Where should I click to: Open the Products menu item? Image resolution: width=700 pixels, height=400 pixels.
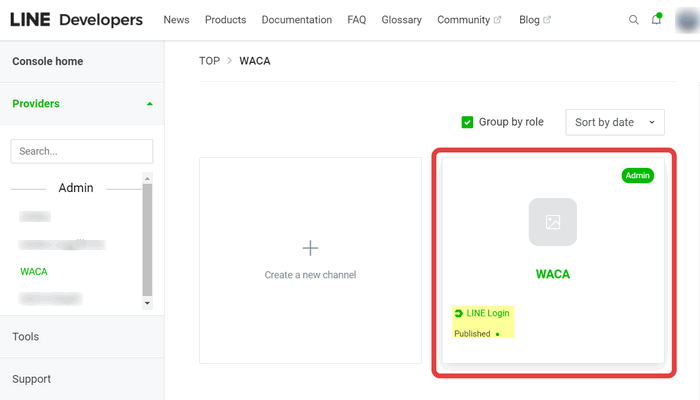coord(225,20)
